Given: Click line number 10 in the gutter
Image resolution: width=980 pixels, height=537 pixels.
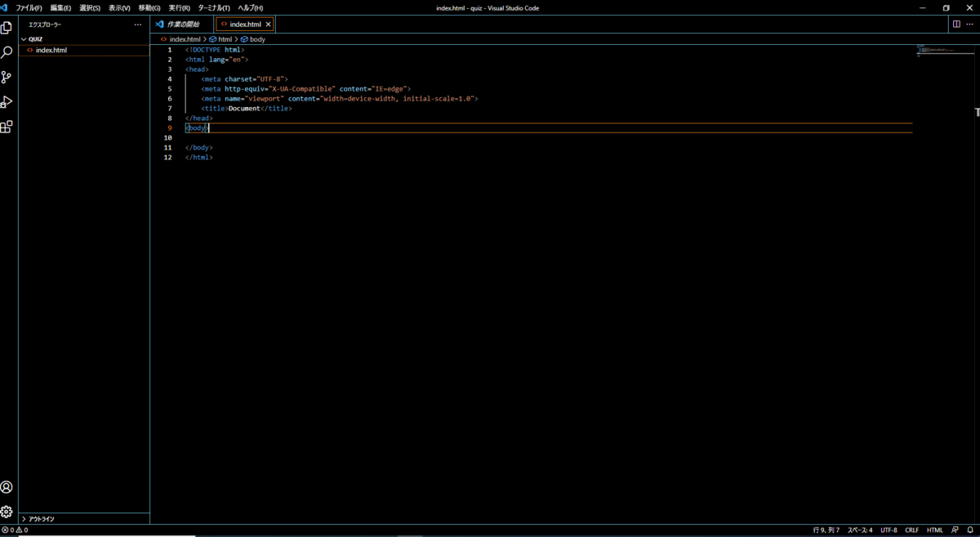Looking at the screenshot, I should point(167,138).
